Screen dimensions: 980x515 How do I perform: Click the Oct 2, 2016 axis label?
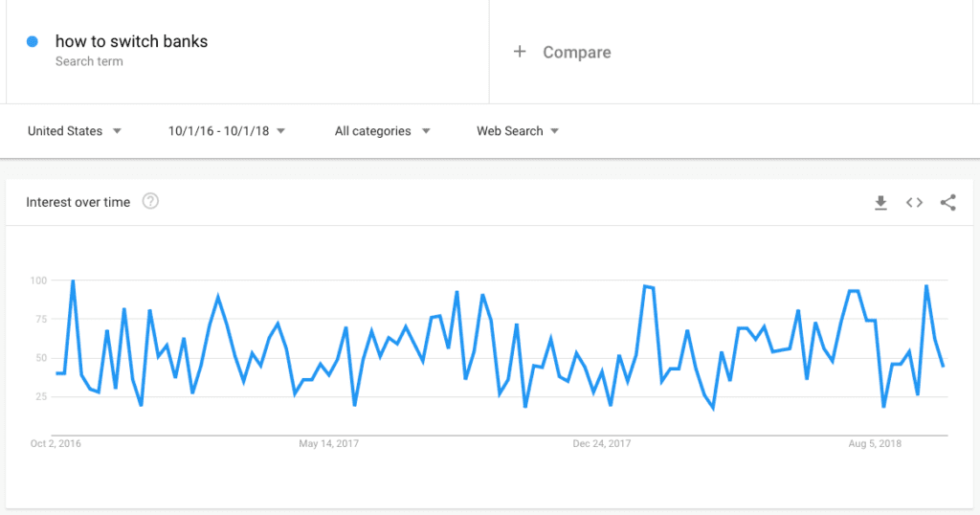coord(56,444)
